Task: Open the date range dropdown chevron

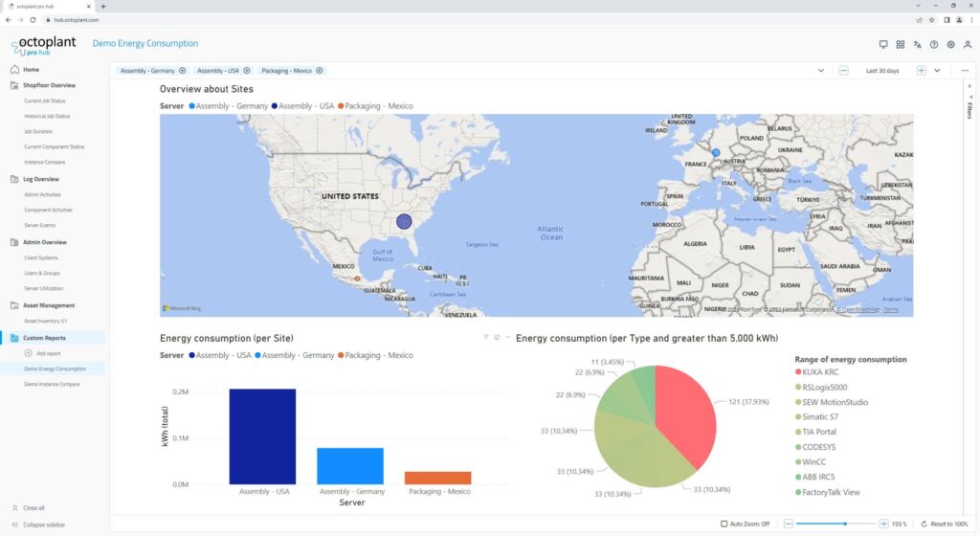Action: click(x=937, y=71)
